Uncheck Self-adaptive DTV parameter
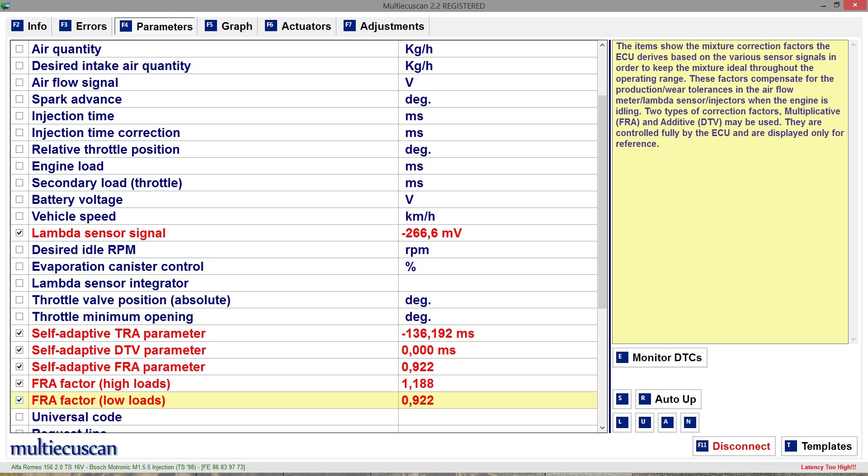 pos(19,350)
